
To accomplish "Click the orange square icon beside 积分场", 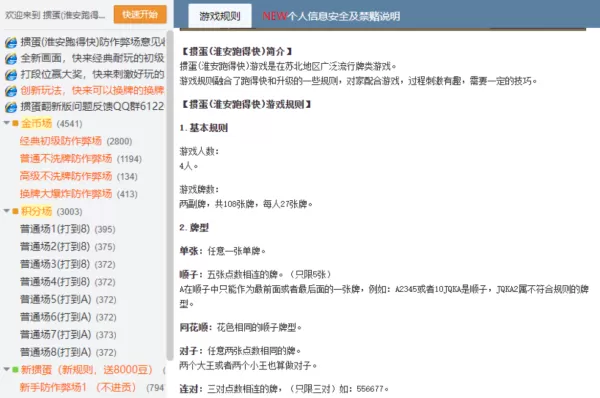I will tap(15, 211).
